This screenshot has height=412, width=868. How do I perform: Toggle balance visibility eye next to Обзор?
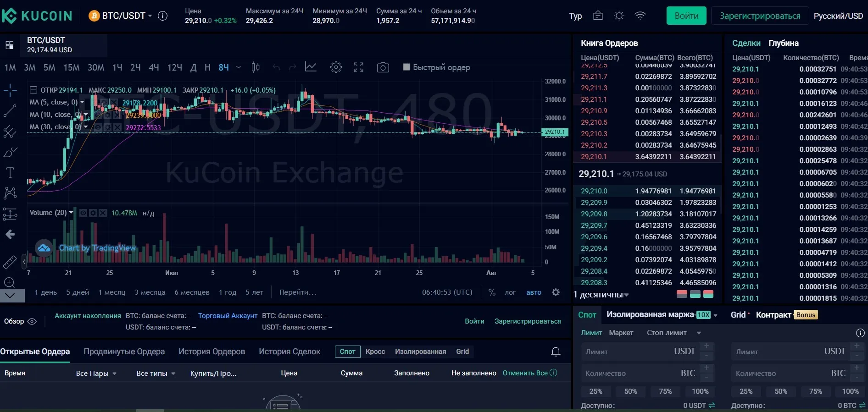32,321
